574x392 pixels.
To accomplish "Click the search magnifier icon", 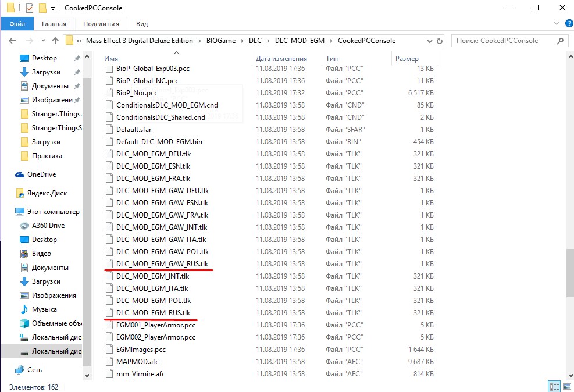I will [560, 41].
